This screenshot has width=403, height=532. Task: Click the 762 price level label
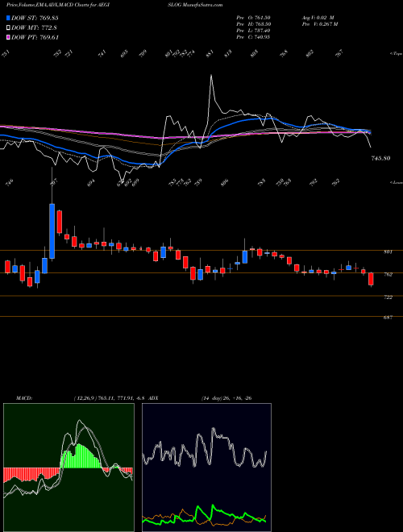click(388, 275)
